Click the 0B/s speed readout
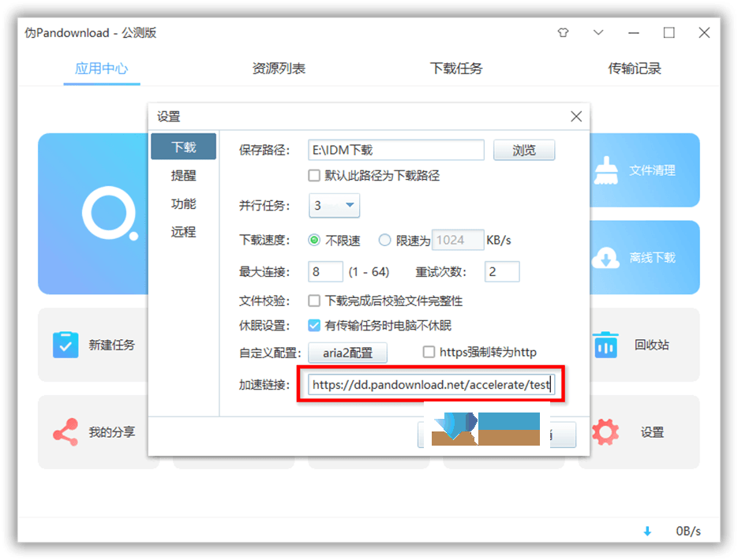This screenshot has width=738, height=560. 688,531
